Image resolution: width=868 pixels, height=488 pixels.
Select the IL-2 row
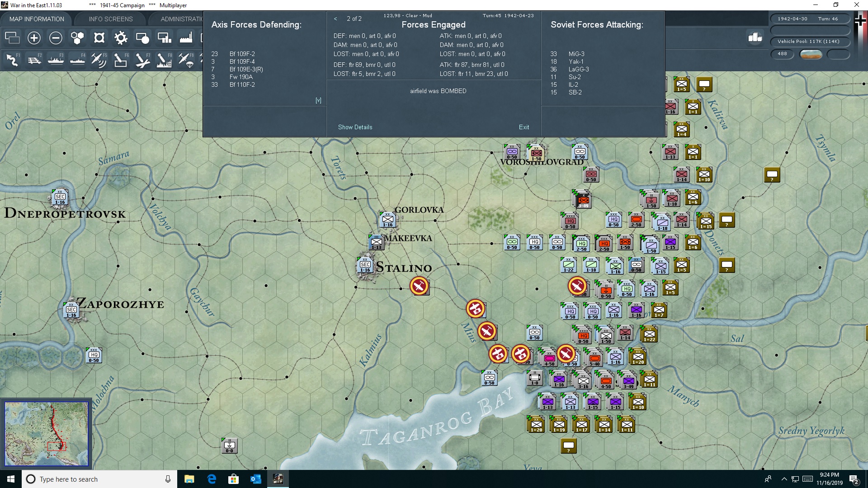point(564,84)
